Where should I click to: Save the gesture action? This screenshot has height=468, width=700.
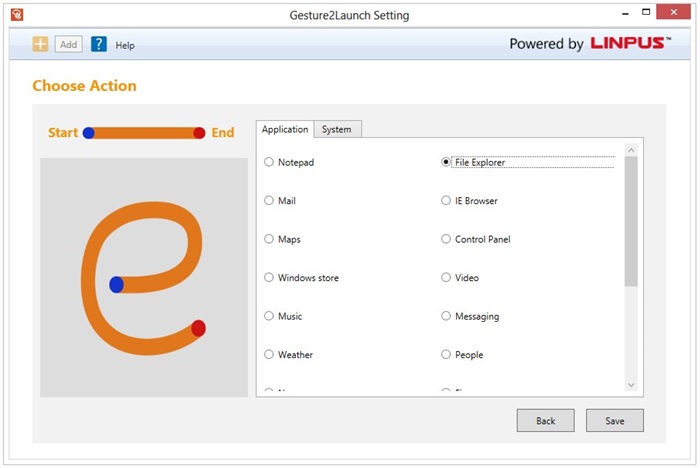point(615,420)
